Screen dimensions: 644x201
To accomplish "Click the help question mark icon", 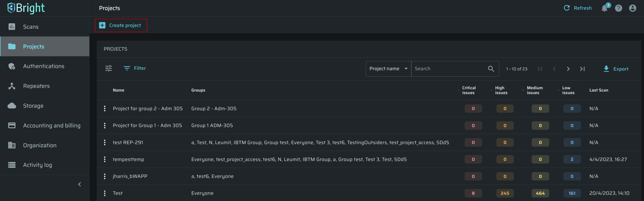I will click(x=619, y=8).
